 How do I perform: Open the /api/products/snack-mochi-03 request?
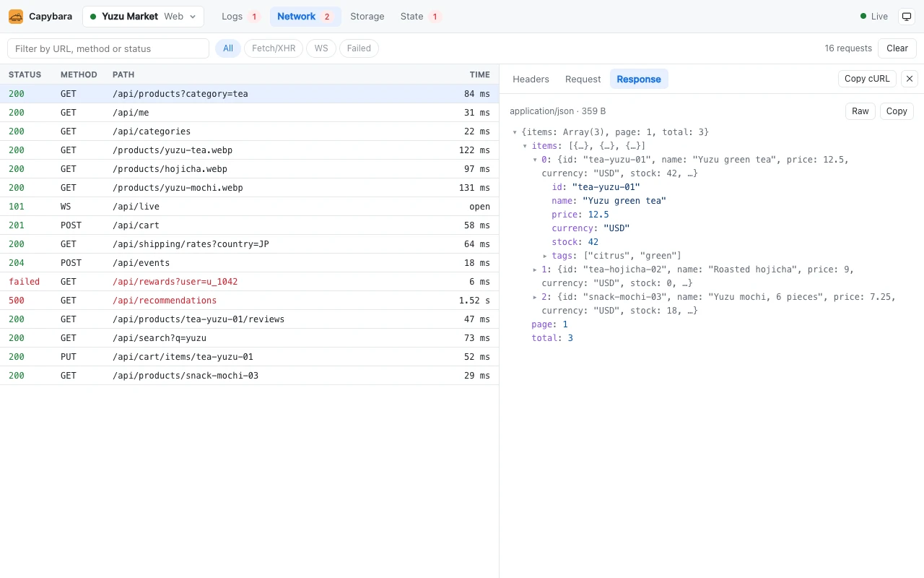(249, 376)
